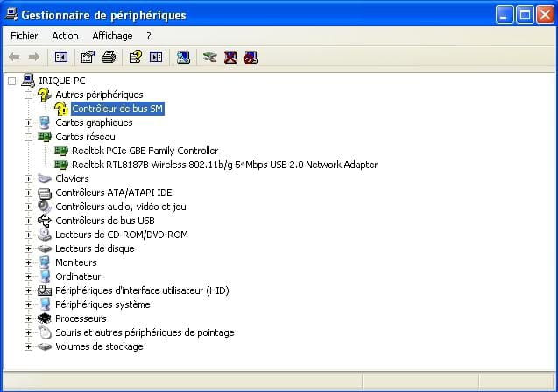The image size is (558, 392).
Task: Collapse the IRIQUE-PC root node
Action: click(x=11, y=80)
